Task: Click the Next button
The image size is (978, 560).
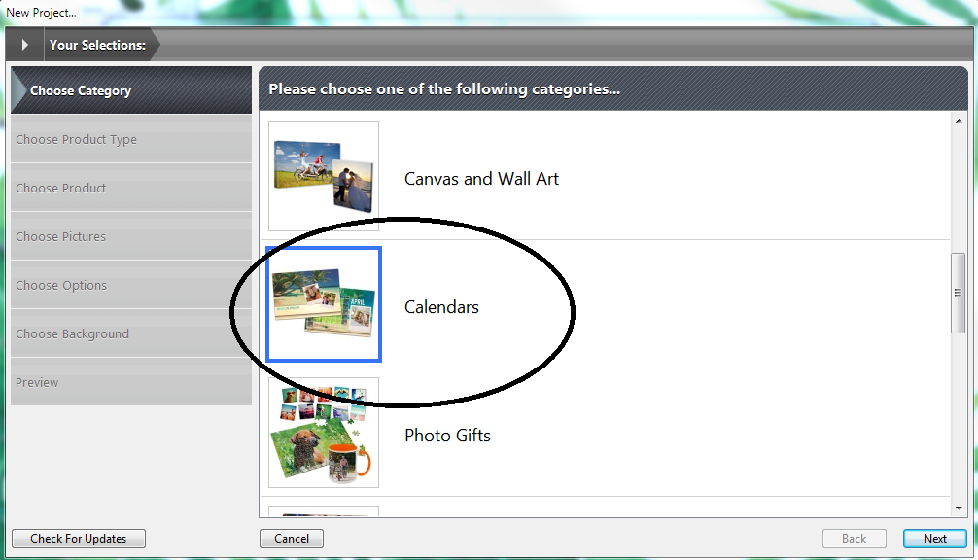Action: tap(934, 539)
